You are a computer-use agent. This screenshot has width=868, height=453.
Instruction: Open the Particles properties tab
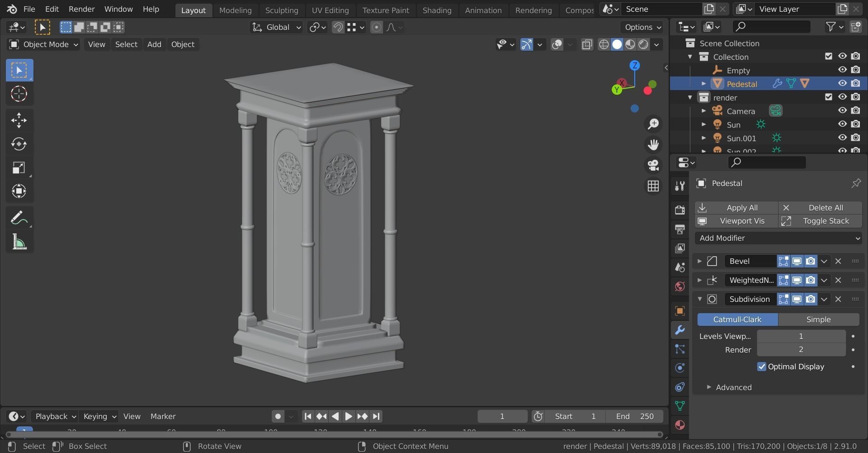tap(679, 349)
